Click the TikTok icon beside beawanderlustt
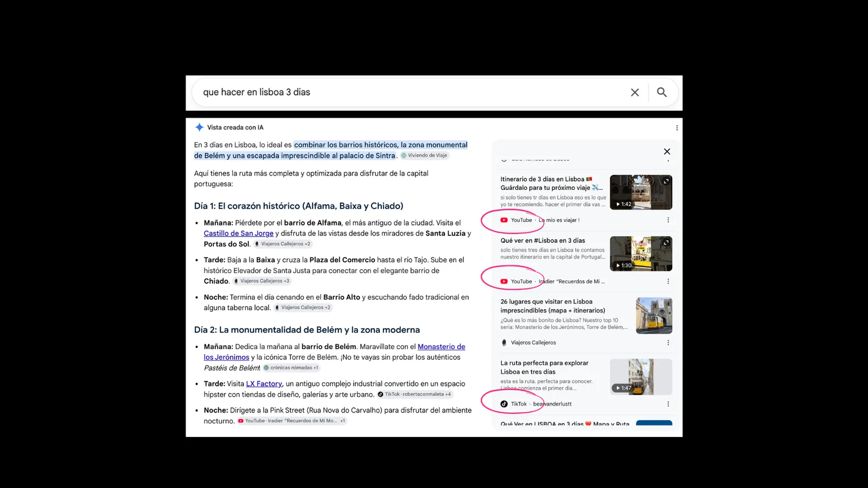This screenshot has height=488, width=868. [x=504, y=404]
